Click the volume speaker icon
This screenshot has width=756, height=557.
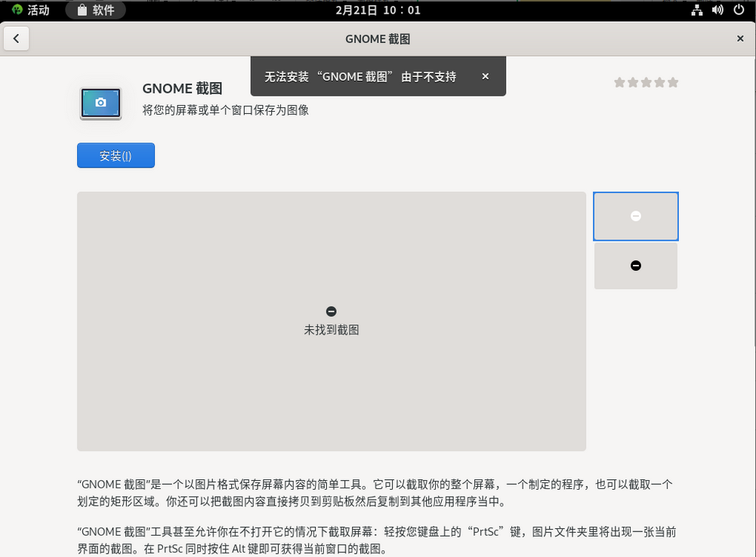(717, 10)
